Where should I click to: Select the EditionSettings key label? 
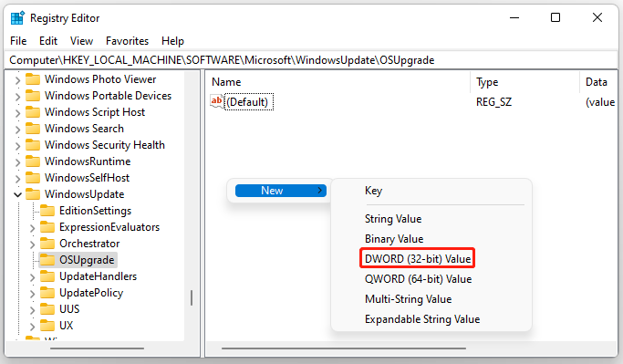point(96,211)
